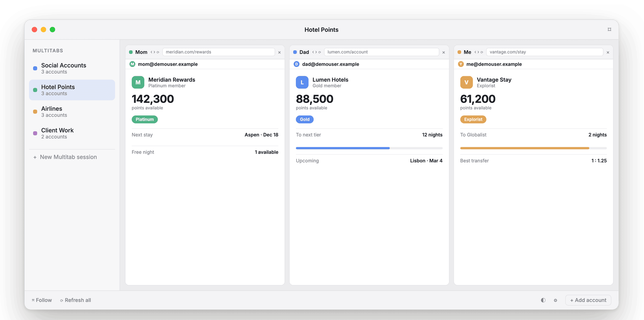Click the pin icon in the title bar
Viewport: 644px width, 320px height.
point(609,29)
